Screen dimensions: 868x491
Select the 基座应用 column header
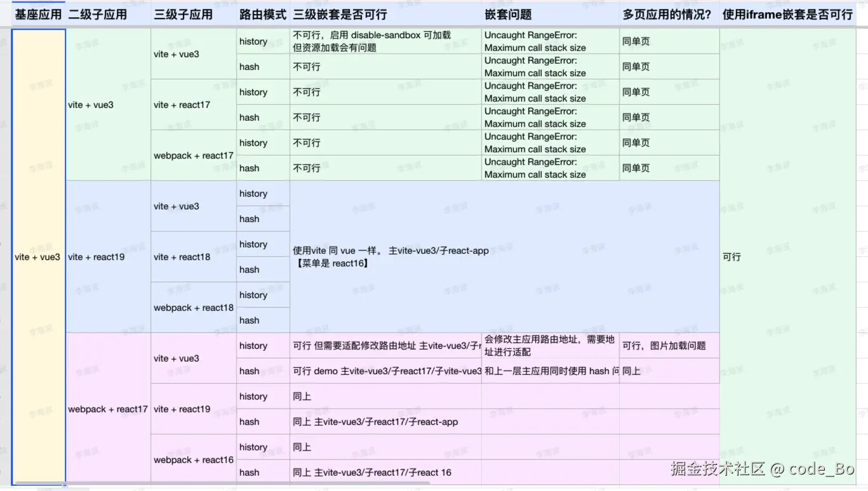38,15
